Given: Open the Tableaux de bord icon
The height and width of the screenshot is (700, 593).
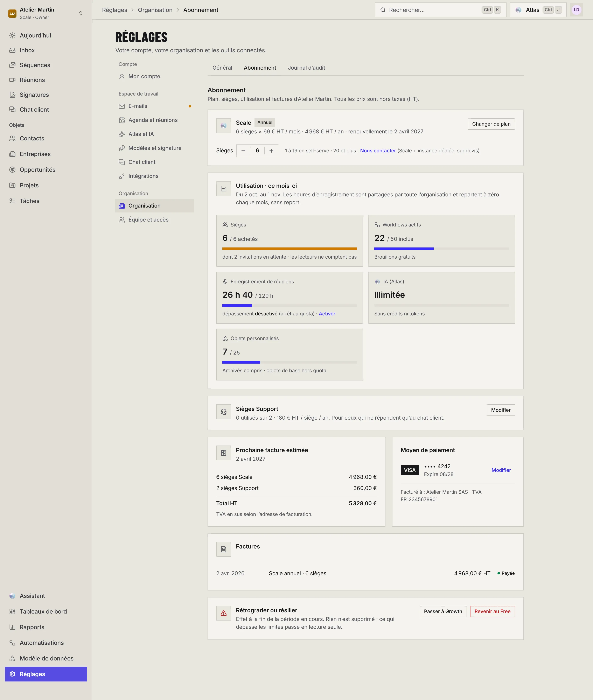Looking at the screenshot, I should 12,611.
